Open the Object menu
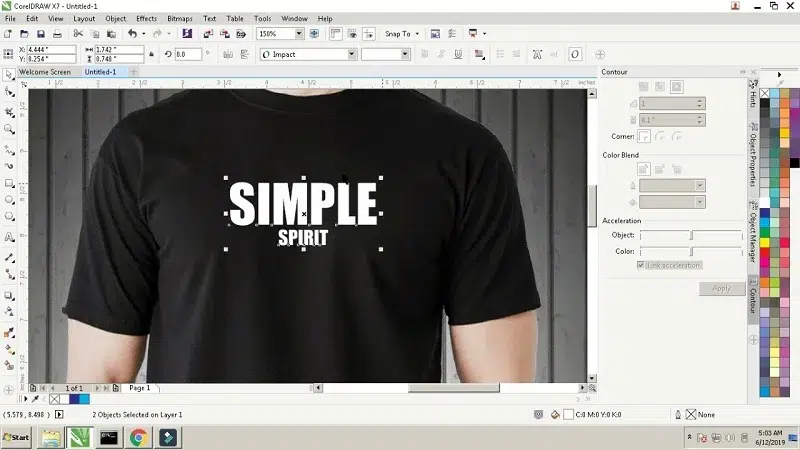800x450 pixels. (115, 18)
